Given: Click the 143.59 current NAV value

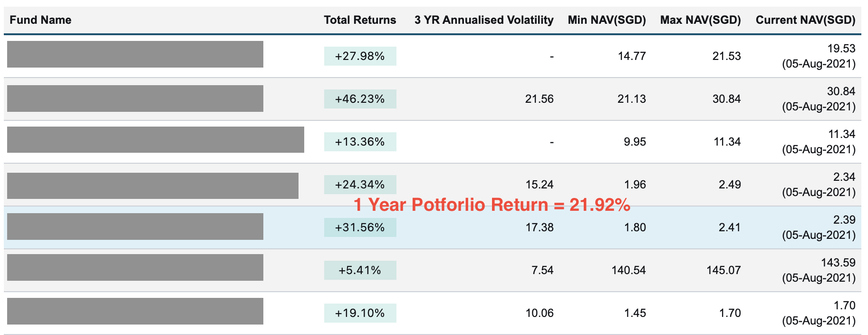Looking at the screenshot, I should 838,263.
